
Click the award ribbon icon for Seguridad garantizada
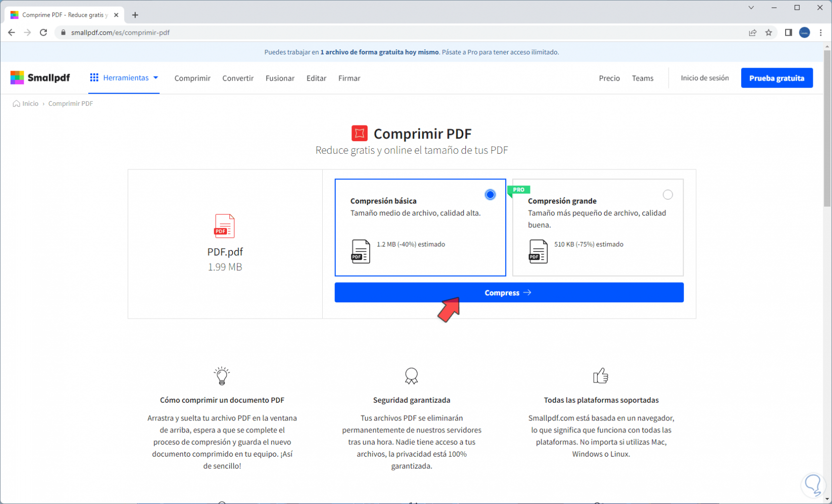tap(411, 376)
